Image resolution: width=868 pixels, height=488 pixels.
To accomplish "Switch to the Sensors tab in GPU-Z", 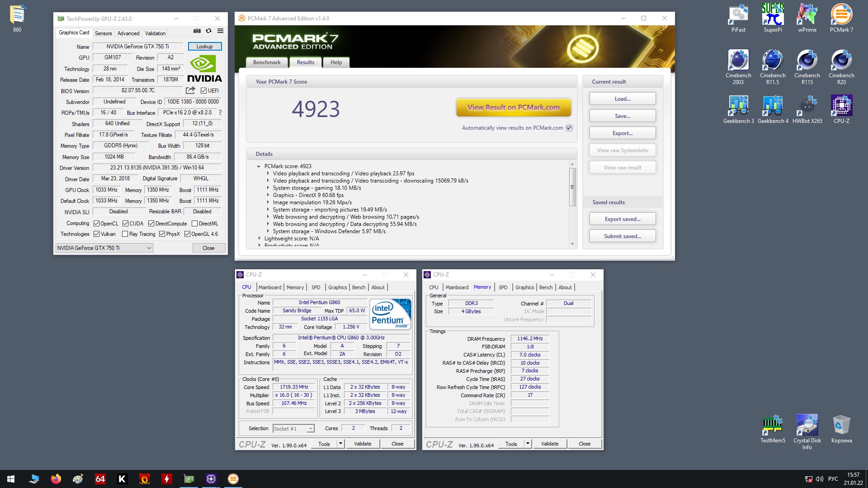I will pyautogui.click(x=103, y=33).
